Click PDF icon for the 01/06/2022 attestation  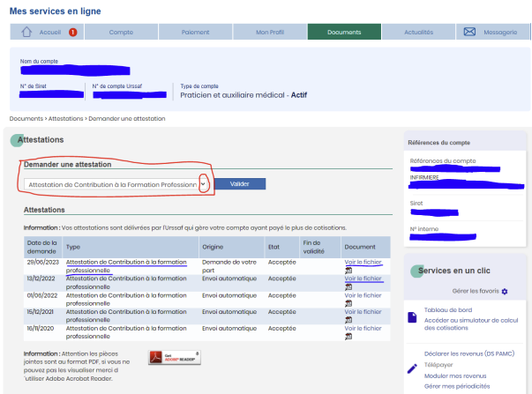click(x=348, y=303)
